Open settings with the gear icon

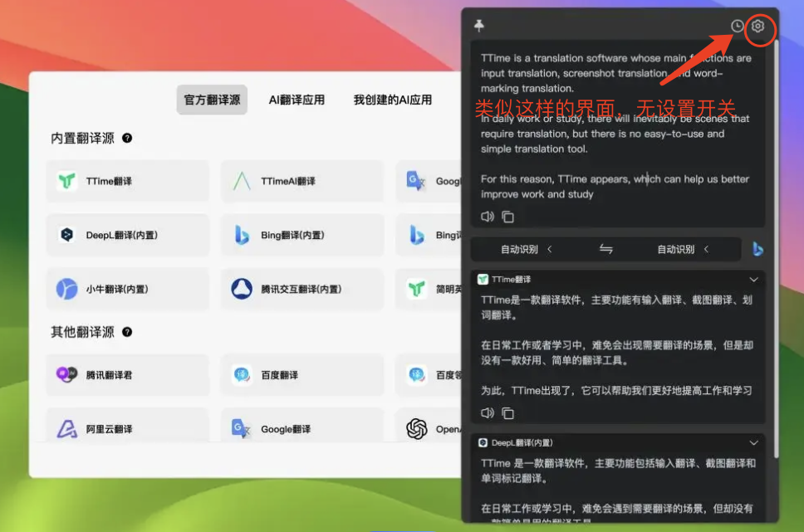(757, 27)
